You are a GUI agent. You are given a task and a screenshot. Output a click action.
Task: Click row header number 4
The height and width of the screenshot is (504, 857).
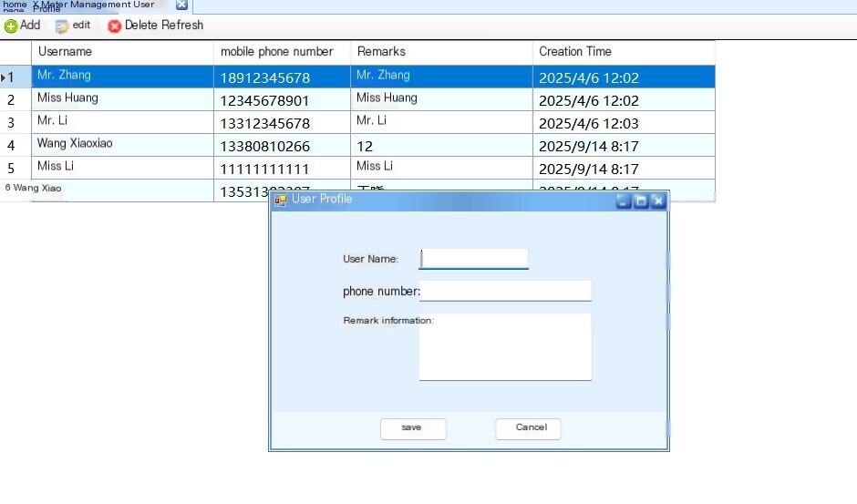(x=15, y=146)
